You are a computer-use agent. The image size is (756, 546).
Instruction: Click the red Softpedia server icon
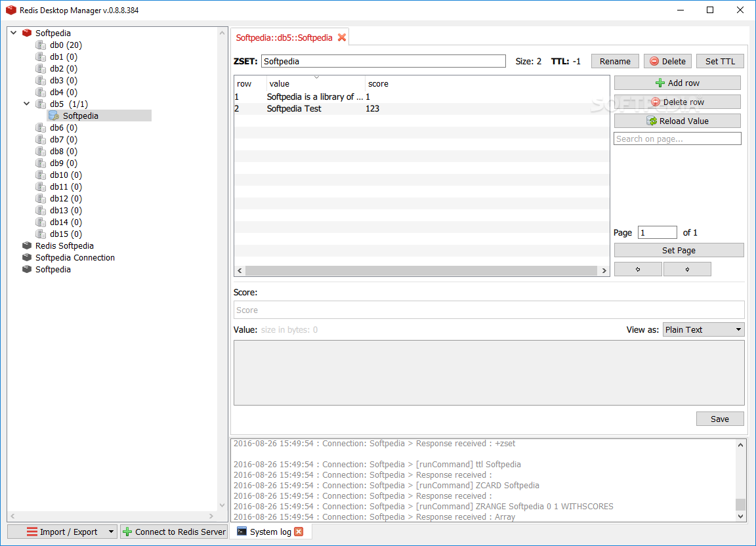pyautogui.click(x=27, y=33)
